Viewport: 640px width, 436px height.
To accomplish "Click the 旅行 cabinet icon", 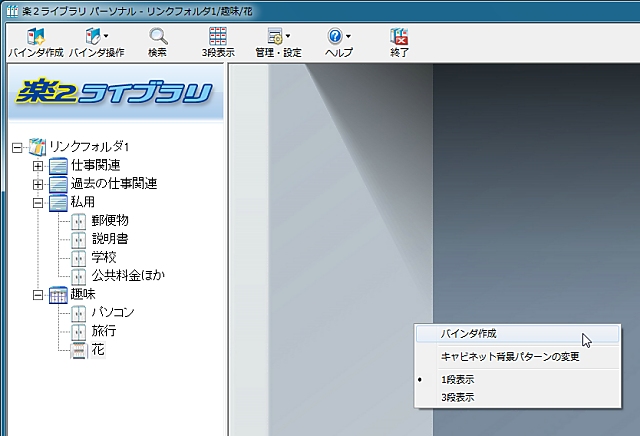I will tap(78, 331).
